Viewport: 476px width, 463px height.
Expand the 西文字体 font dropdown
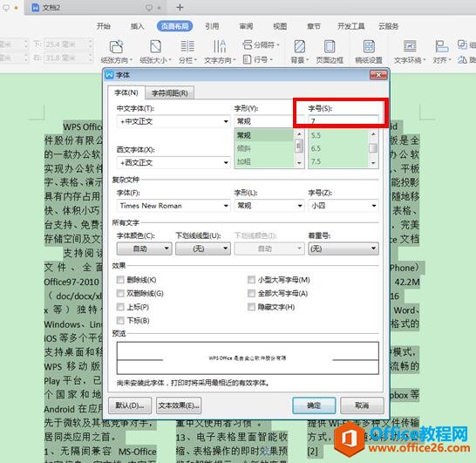pos(226,163)
